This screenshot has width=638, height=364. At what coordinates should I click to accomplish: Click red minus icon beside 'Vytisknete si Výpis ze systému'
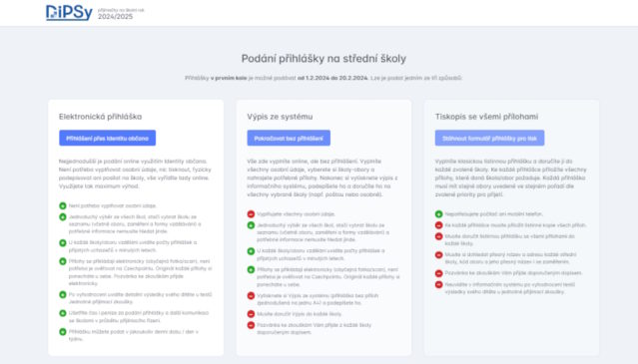point(251,295)
